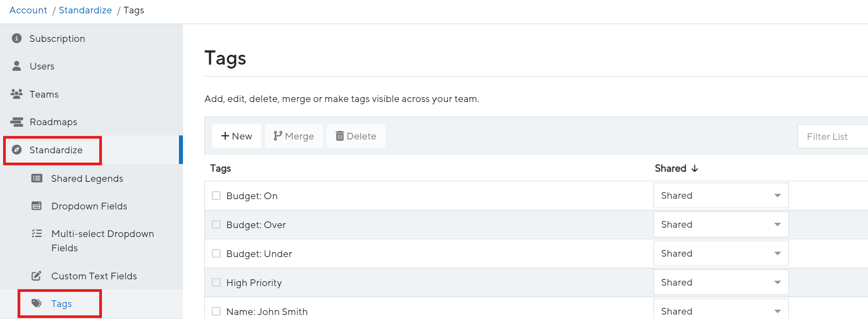Click the New tag button
The height and width of the screenshot is (319, 868).
[x=236, y=136]
